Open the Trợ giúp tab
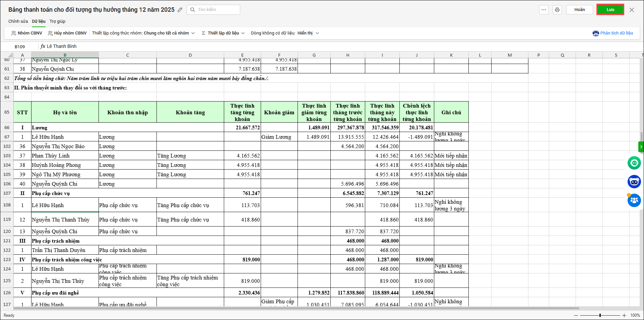This screenshot has height=320, width=644. (57, 21)
